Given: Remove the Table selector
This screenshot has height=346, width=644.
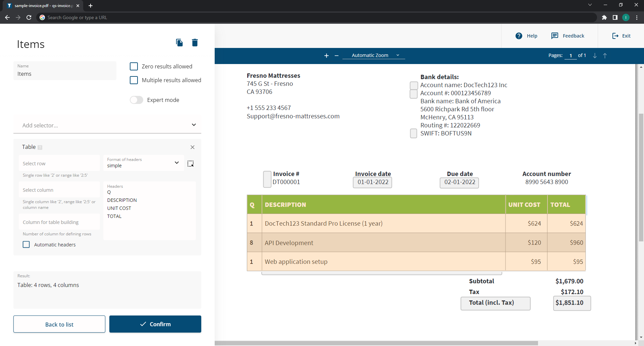Looking at the screenshot, I should pos(193,147).
